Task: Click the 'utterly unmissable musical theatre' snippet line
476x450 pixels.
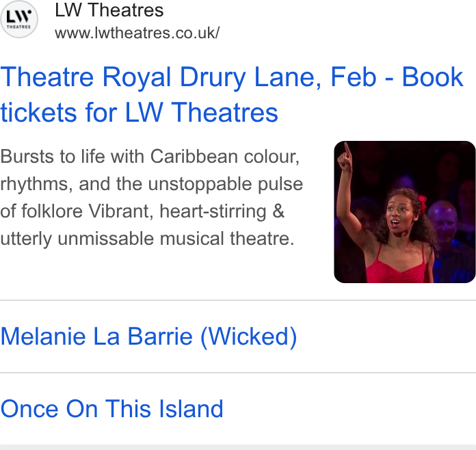Action: tap(147, 239)
